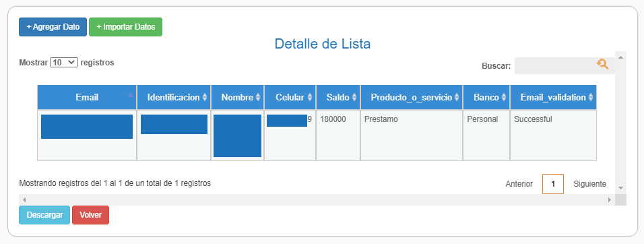This screenshot has width=644, height=244.
Task: Sort the Producto_o_servicio column
Action: click(457, 97)
